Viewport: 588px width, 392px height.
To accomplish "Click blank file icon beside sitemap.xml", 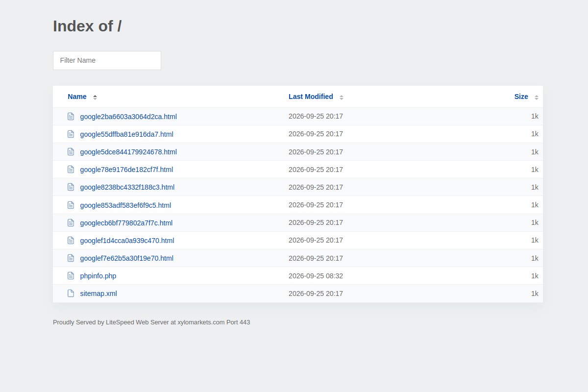I will [x=71, y=294].
